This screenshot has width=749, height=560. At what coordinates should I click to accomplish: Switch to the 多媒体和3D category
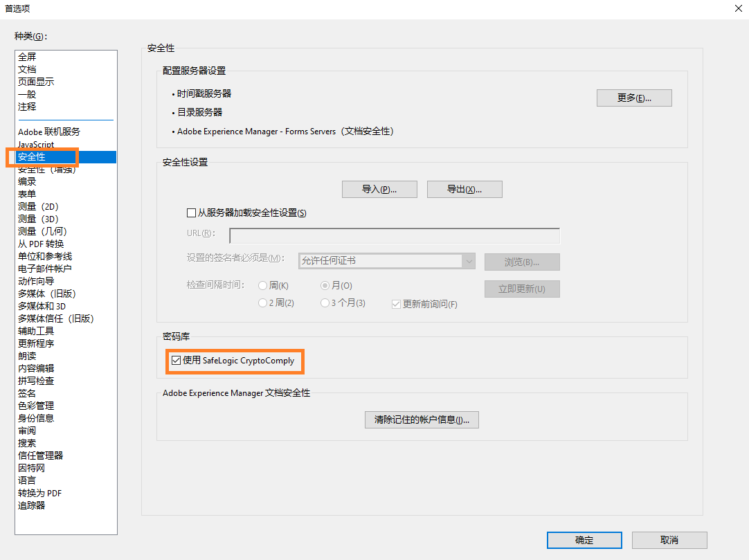43,305
